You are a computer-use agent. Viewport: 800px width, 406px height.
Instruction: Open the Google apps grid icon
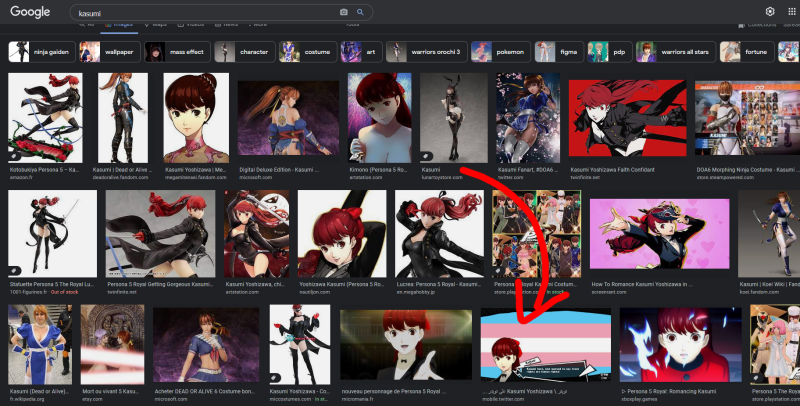click(792, 12)
